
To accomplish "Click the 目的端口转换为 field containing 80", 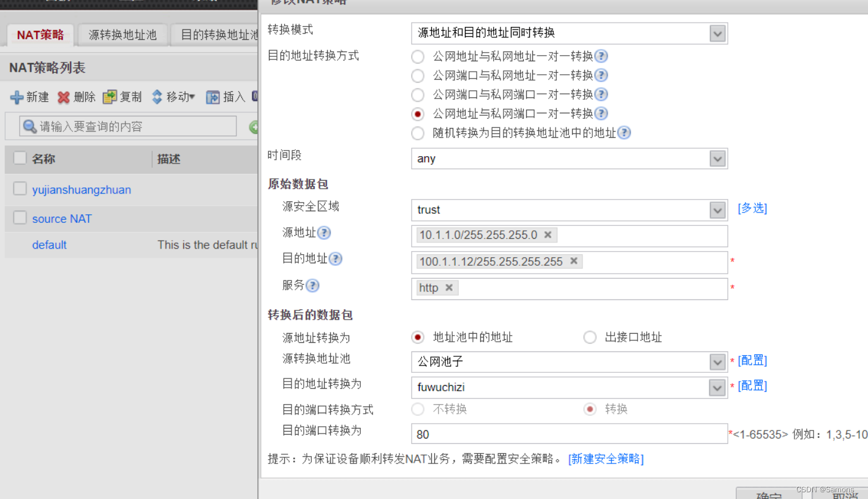I will [x=569, y=434].
